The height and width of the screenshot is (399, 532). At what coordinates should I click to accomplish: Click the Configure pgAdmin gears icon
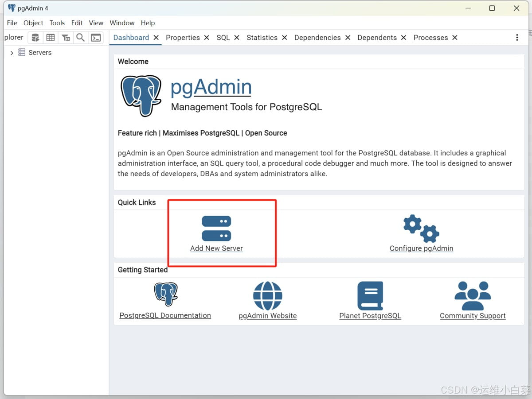coord(421,229)
